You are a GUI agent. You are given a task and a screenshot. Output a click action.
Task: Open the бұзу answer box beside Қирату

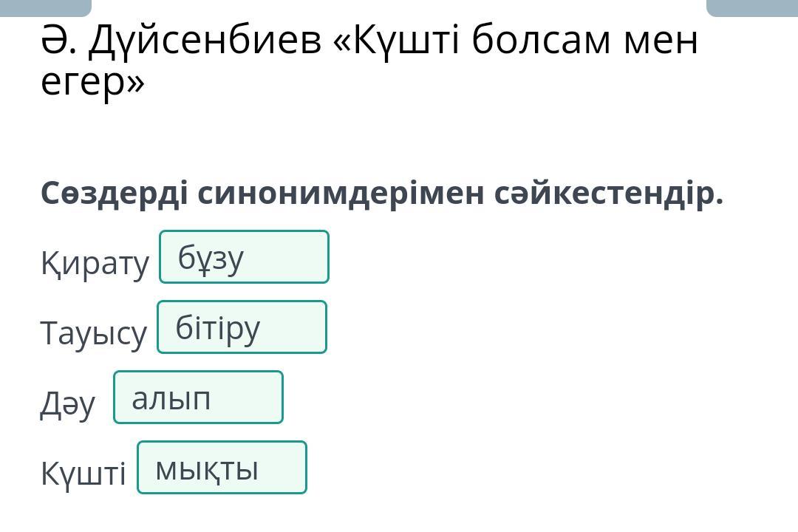(244, 257)
